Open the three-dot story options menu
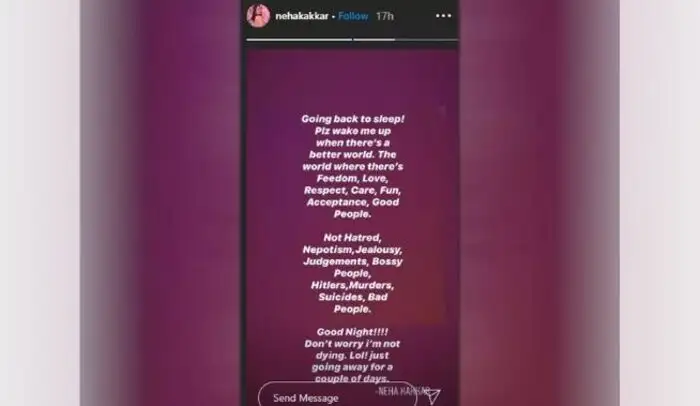This screenshot has height=406, width=700. coord(443,16)
